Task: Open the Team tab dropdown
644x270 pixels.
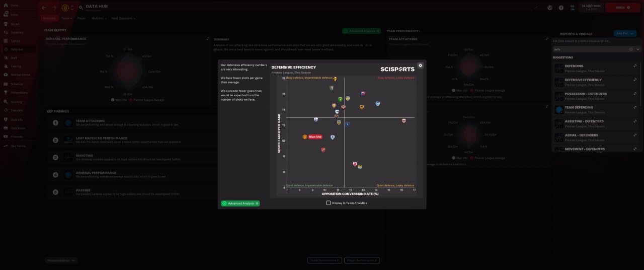Action: point(67,18)
